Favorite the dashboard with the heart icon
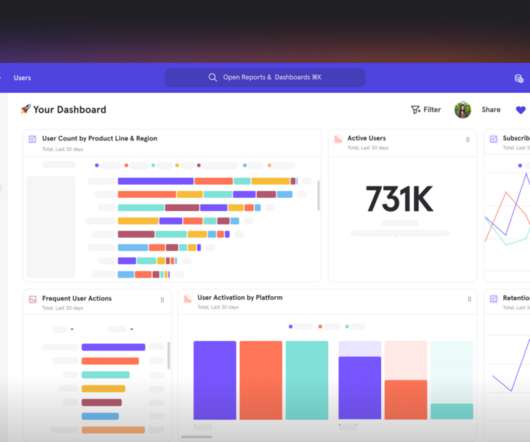 pos(521,110)
